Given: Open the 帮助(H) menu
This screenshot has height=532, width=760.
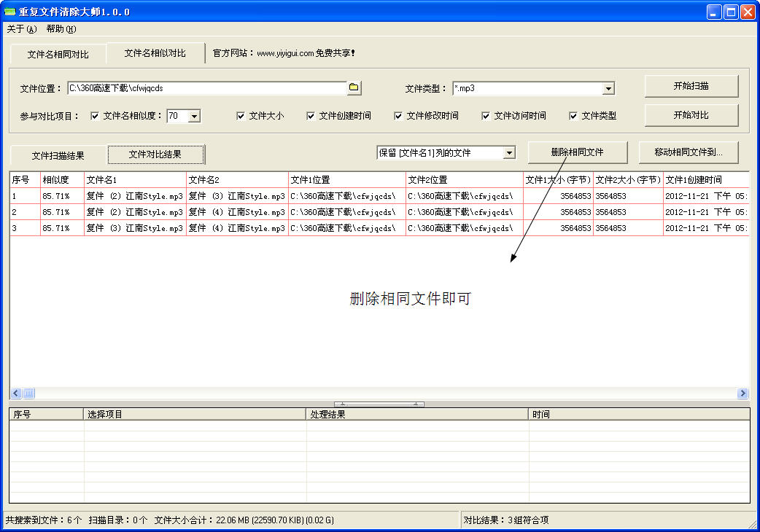Looking at the screenshot, I should [61, 29].
